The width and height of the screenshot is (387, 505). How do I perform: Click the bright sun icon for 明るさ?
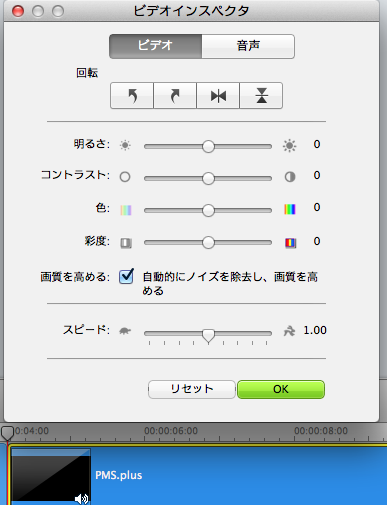point(289,146)
